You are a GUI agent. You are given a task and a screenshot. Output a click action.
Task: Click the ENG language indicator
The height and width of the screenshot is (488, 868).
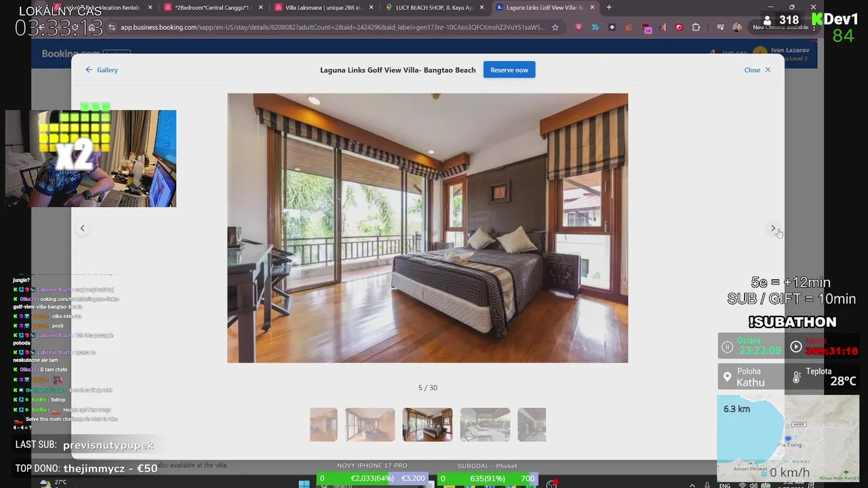coord(725,485)
